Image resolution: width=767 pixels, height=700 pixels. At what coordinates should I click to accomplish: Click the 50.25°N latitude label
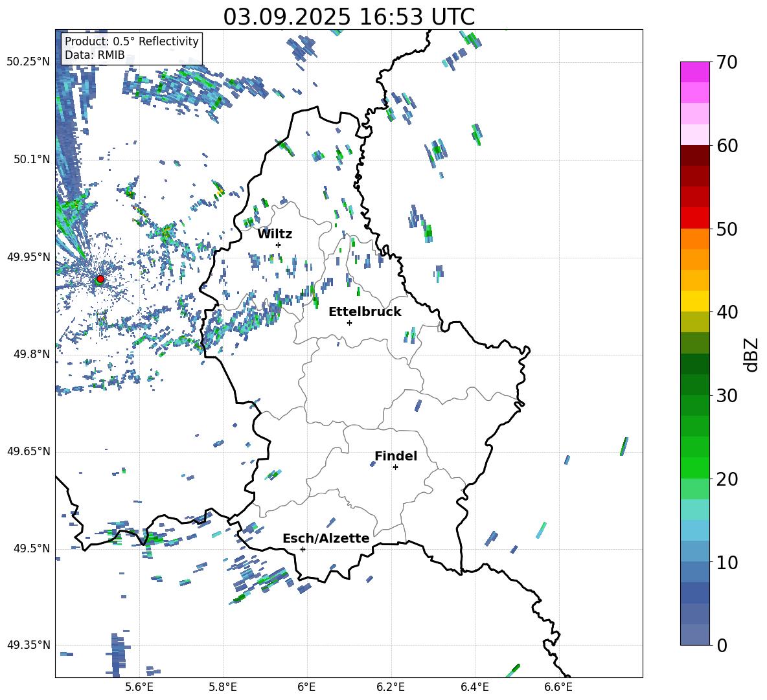pyautogui.click(x=29, y=62)
